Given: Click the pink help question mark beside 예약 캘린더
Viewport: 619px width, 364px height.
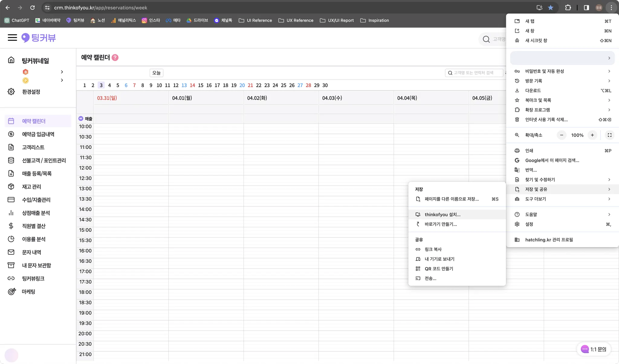Looking at the screenshot, I should (115, 57).
